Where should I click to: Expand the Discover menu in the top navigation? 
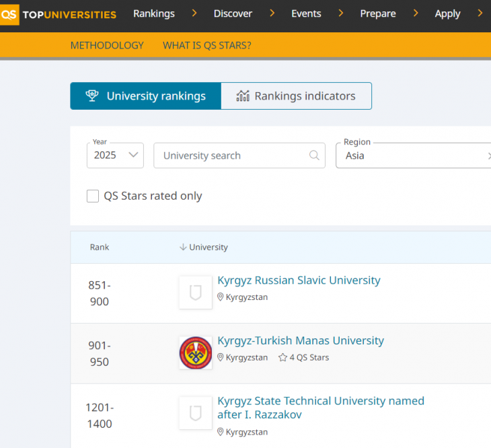233,13
